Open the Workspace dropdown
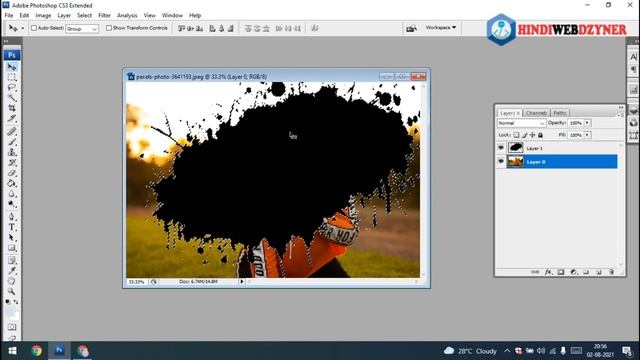640x360 pixels. 440,28
